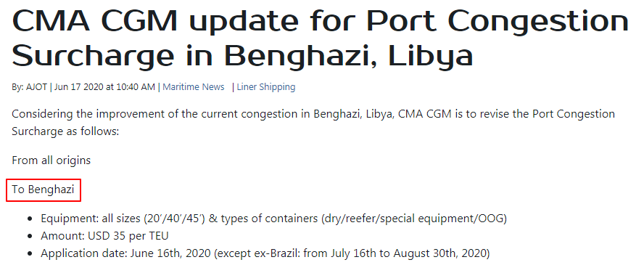Viewport: 644px width, 273px height.
Task: Click the article headline about Port Congestion Surcharge
Action: pos(321,38)
